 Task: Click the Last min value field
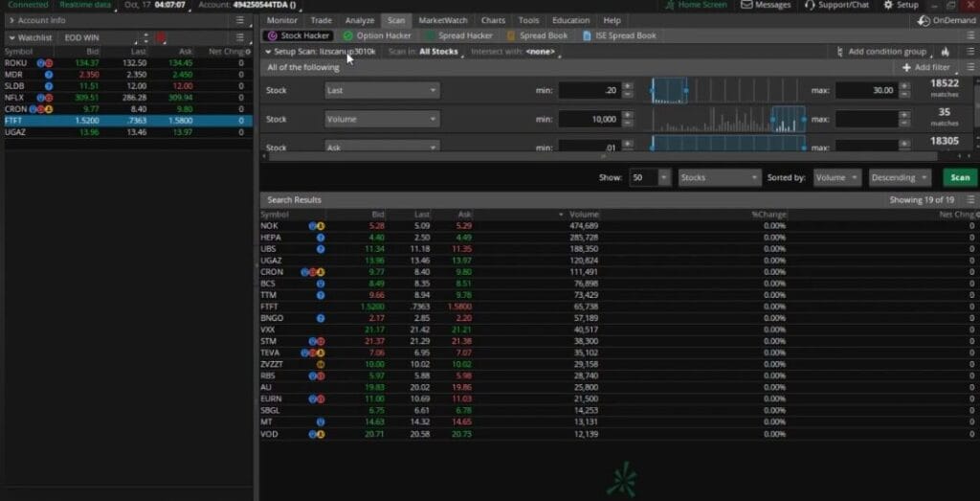590,90
